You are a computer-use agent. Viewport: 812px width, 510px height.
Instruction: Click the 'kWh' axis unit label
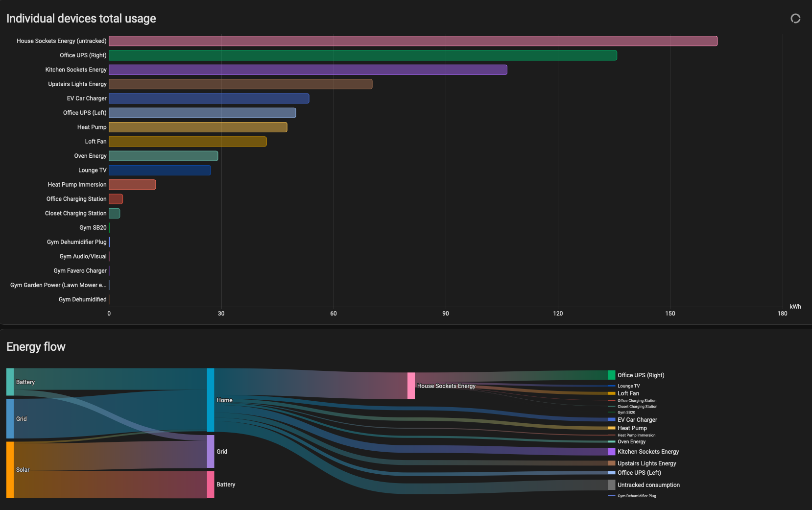[795, 307]
